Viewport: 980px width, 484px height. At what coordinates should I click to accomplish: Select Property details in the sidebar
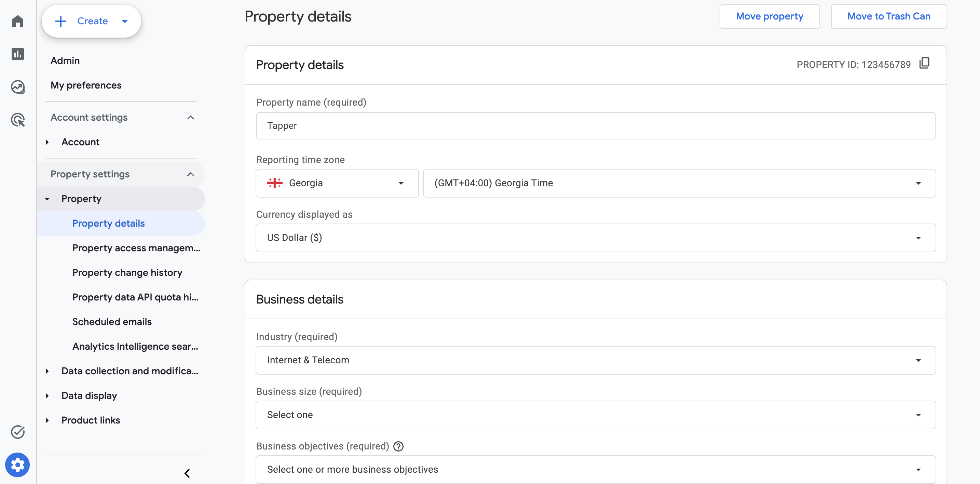(x=108, y=223)
